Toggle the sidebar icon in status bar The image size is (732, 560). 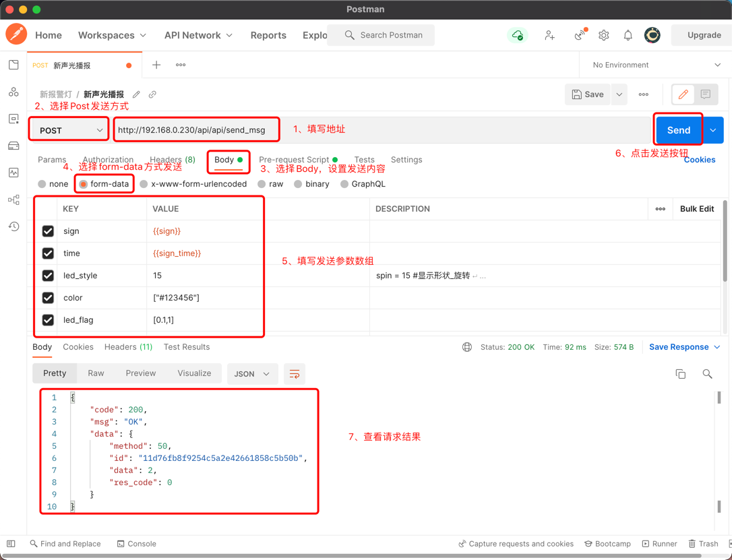click(x=11, y=544)
